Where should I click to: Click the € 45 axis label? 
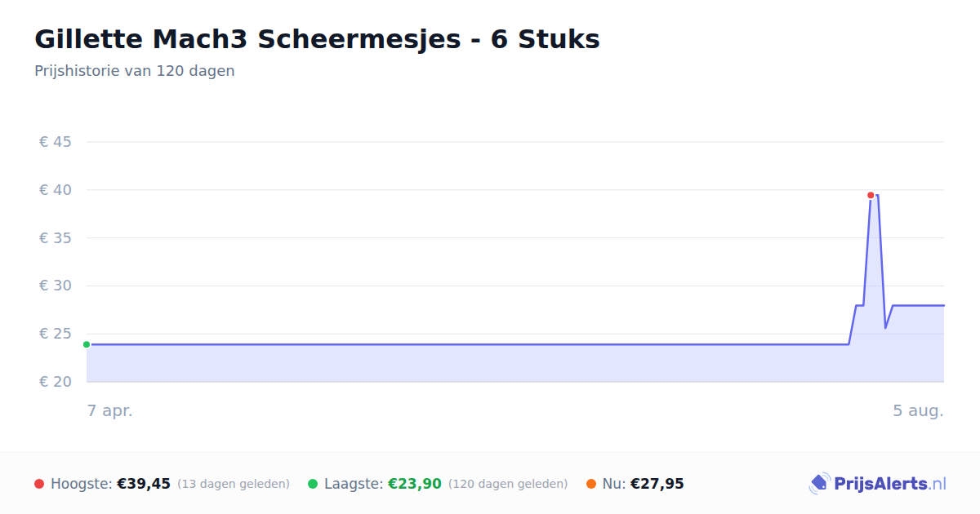coord(56,142)
